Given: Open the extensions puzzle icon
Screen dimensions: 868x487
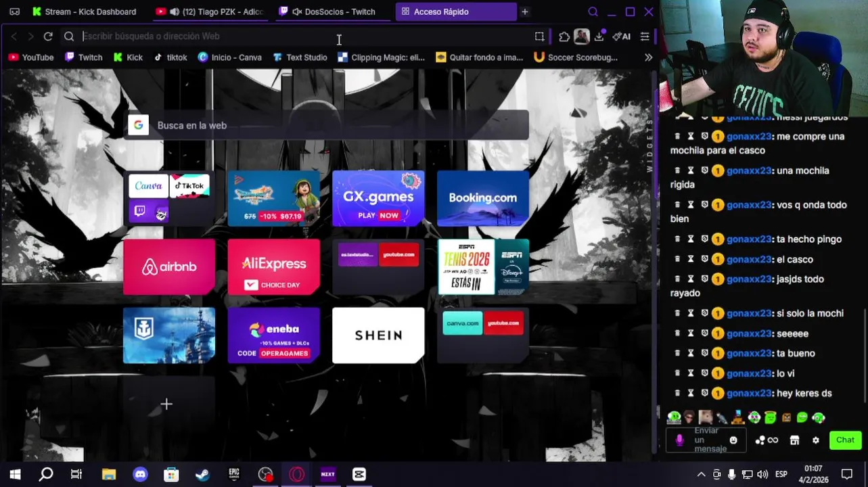Looking at the screenshot, I should pyautogui.click(x=564, y=37).
